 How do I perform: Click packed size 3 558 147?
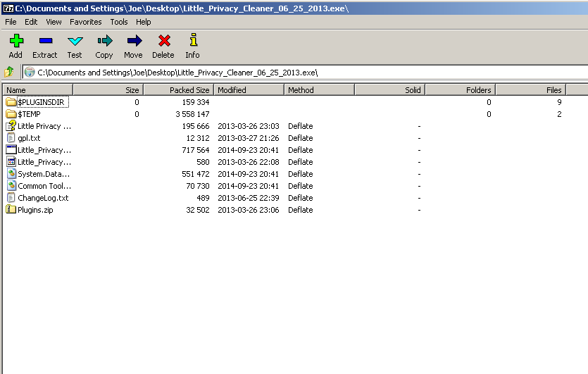(192, 114)
